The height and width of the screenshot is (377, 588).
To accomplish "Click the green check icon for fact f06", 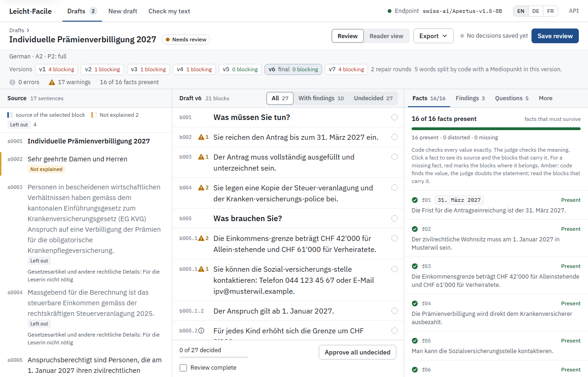I will 415,370.
